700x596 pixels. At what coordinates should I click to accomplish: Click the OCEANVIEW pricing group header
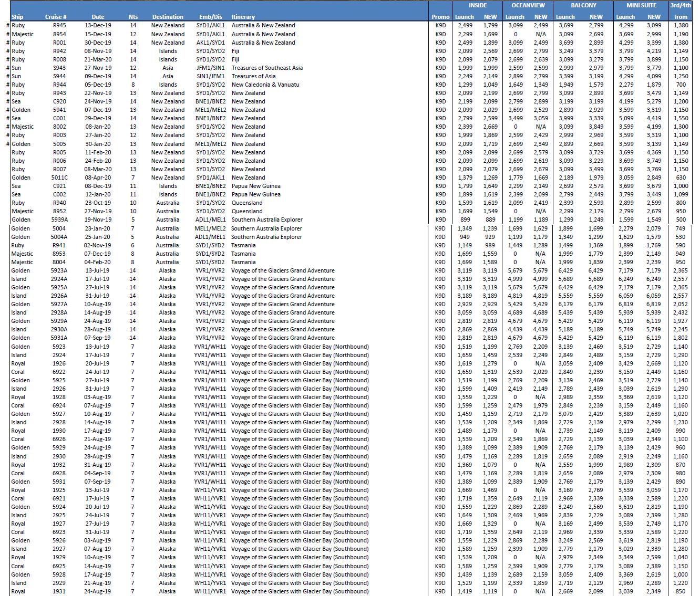pyautogui.click(x=528, y=5)
